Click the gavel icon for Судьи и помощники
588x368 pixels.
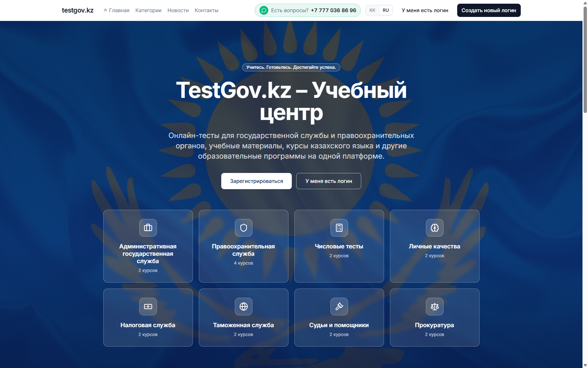[x=339, y=307]
